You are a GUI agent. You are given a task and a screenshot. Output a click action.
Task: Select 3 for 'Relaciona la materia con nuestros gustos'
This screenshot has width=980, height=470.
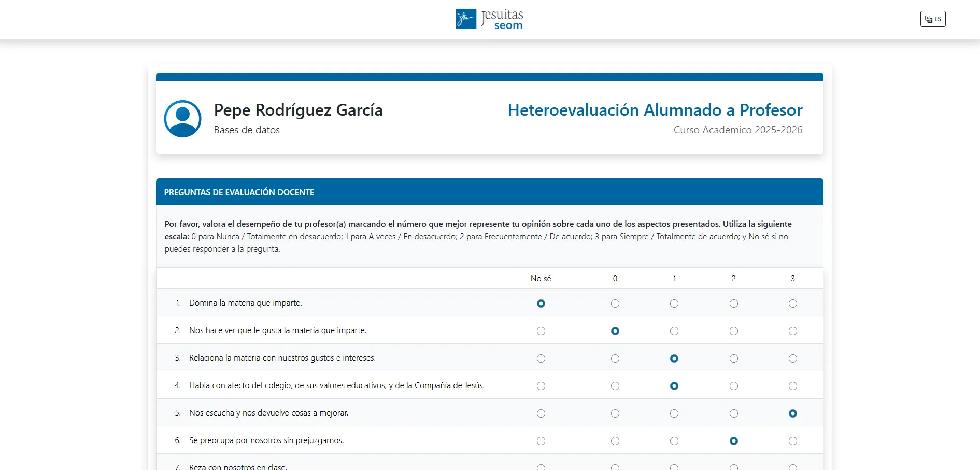[x=793, y=358]
